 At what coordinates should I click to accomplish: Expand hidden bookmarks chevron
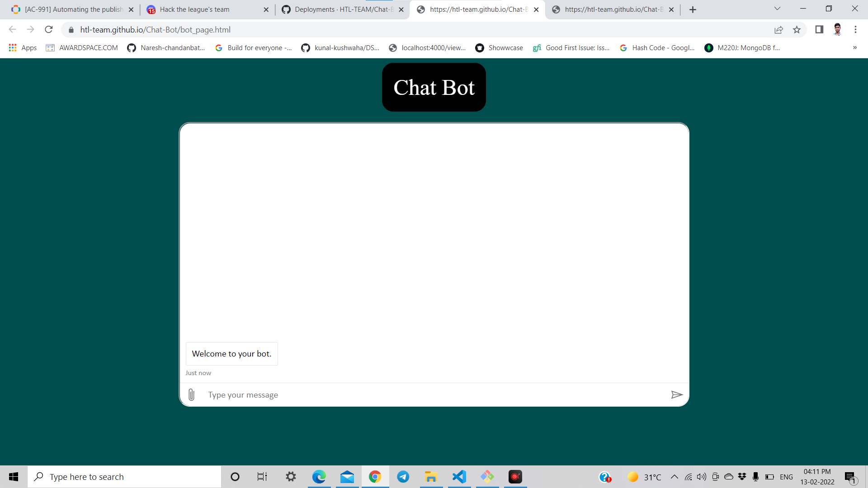pos(854,47)
